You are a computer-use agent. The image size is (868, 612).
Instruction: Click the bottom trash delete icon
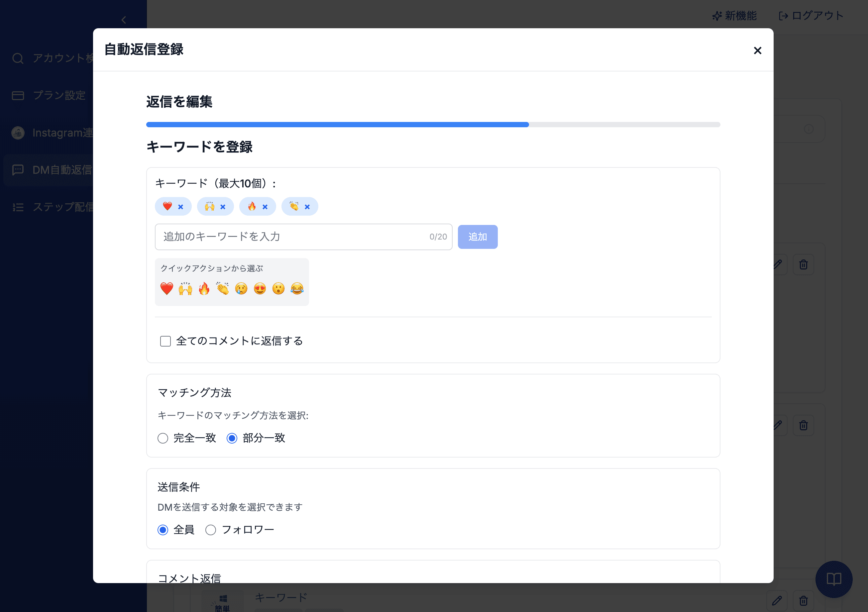803,600
